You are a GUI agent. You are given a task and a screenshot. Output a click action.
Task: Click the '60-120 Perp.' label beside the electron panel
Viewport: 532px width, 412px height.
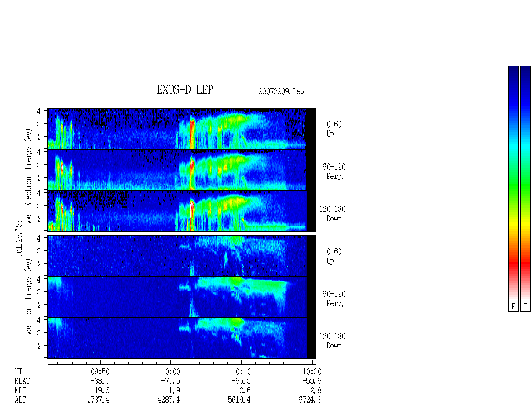coord(334,171)
